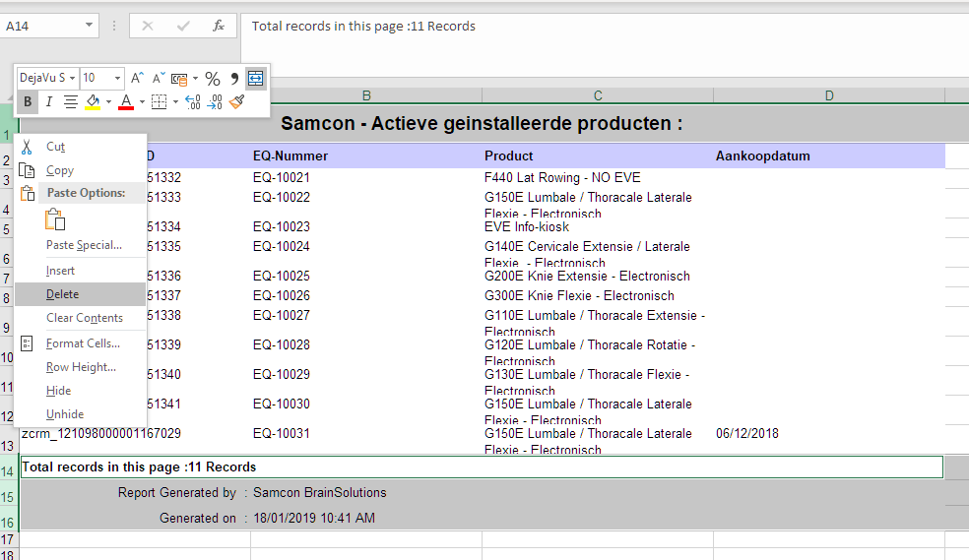The height and width of the screenshot is (560, 969).
Task: Click Enter checkmark in formula bar
Action: click(x=183, y=26)
